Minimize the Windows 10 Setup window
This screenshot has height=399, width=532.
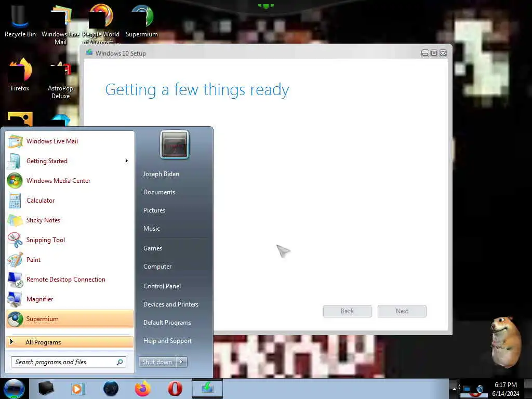click(425, 54)
